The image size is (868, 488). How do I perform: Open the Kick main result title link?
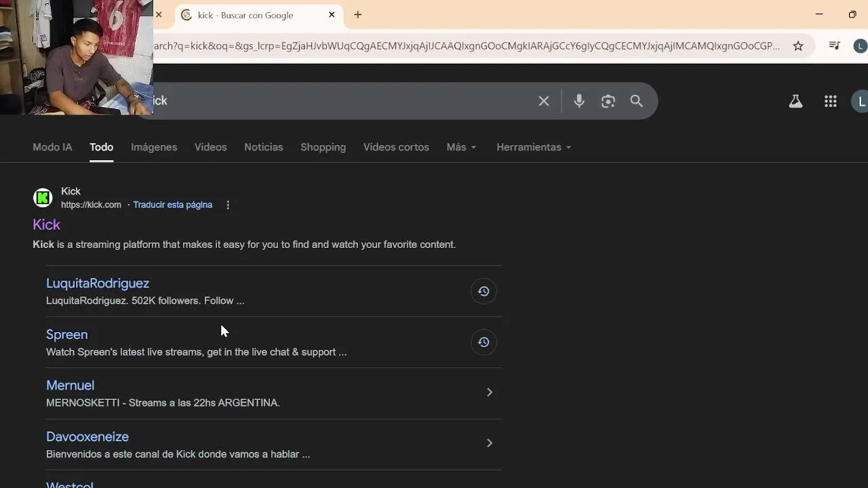coord(46,224)
